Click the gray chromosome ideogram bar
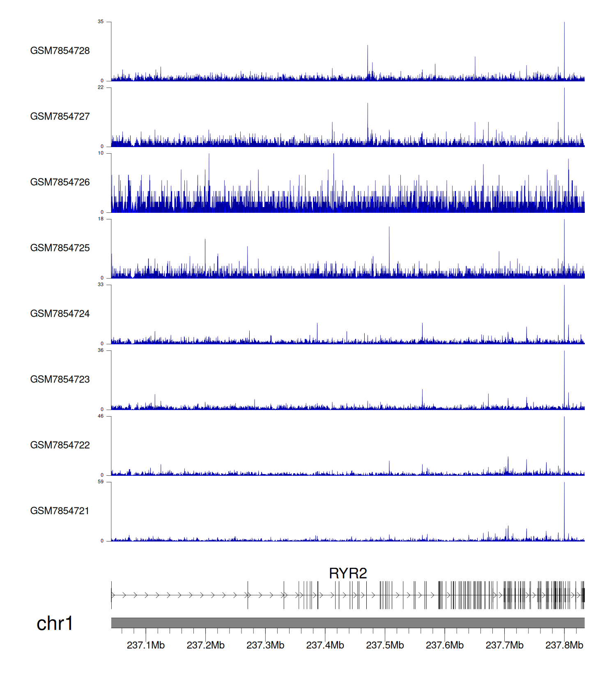616x682 pixels. click(x=348, y=623)
